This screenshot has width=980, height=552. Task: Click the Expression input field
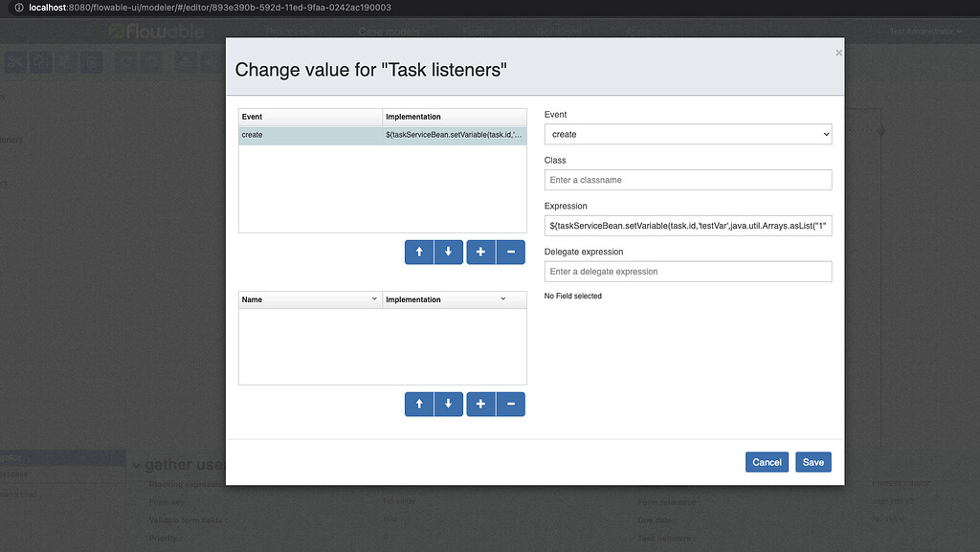pos(687,225)
